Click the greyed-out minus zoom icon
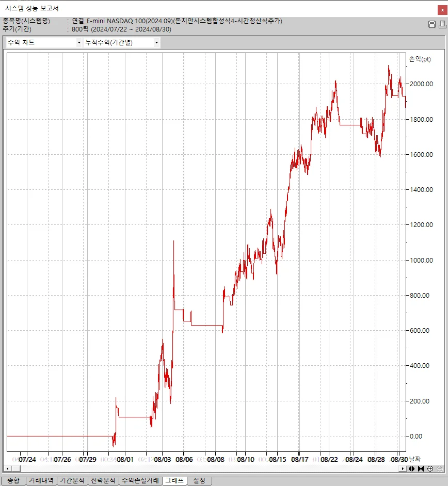448x486 pixels. pos(439,468)
